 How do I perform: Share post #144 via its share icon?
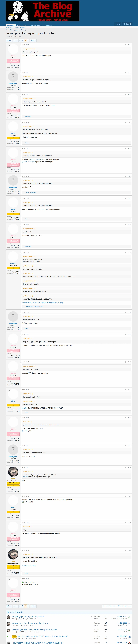pyautogui.click(x=126, y=122)
